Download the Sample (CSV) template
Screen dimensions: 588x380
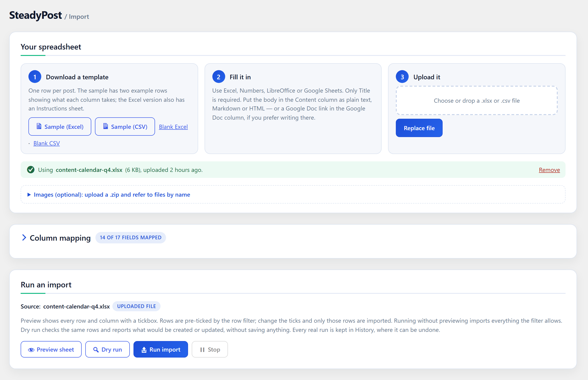pos(125,127)
